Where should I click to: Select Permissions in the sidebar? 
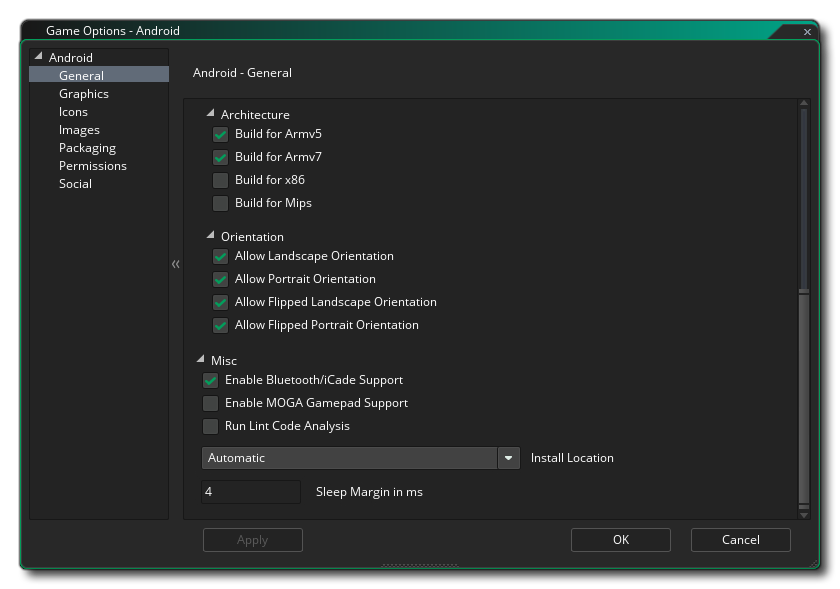pos(93,166)
